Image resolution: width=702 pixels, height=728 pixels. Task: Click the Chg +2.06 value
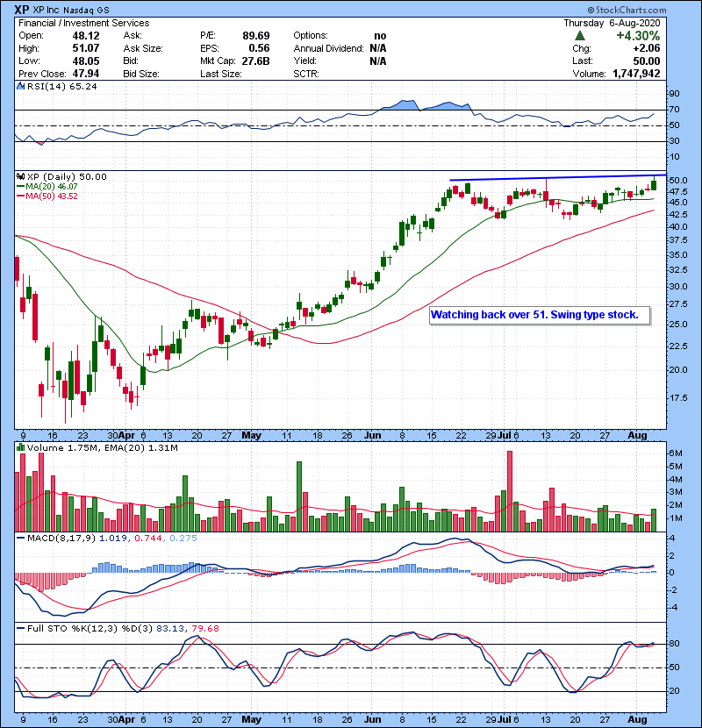pos(646,48)
